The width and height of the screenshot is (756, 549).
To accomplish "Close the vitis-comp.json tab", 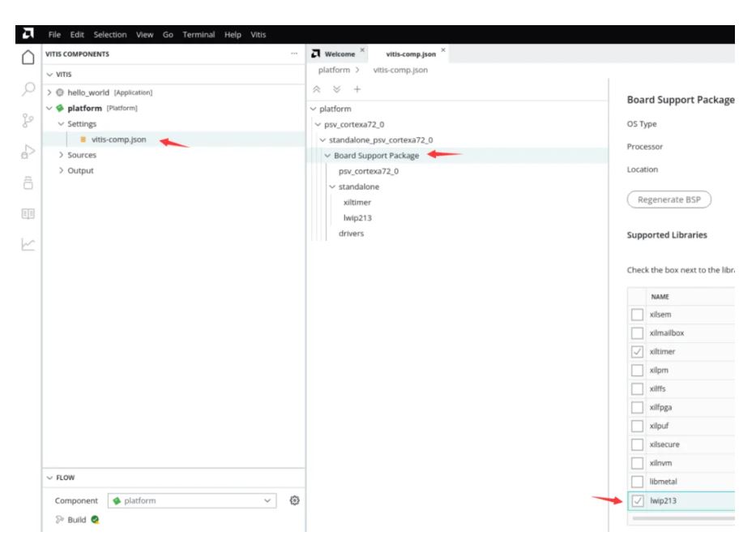I will coord(443,49).
